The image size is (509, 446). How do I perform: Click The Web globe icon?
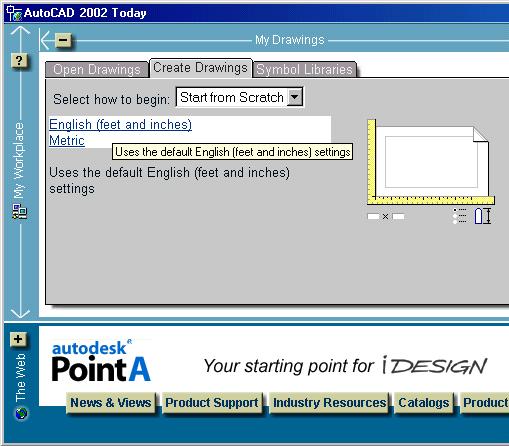pos(21,413)
